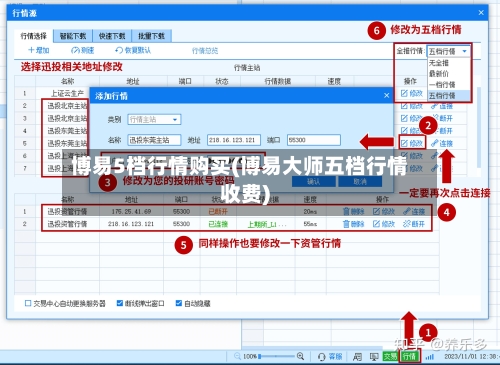Click the 已断开 status cell
The width and height of the screenshot is (500, 365).
click(x=218, y=211)
